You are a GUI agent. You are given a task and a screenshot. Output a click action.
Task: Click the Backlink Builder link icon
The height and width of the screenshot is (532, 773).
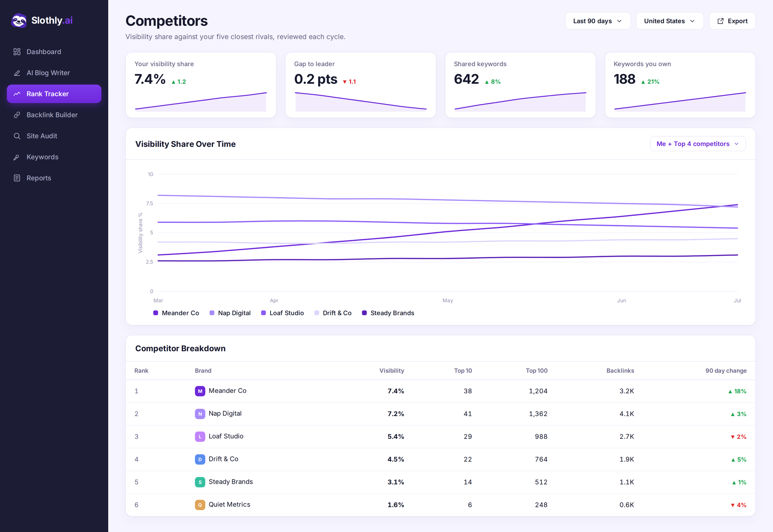click(x=17, y=115)
